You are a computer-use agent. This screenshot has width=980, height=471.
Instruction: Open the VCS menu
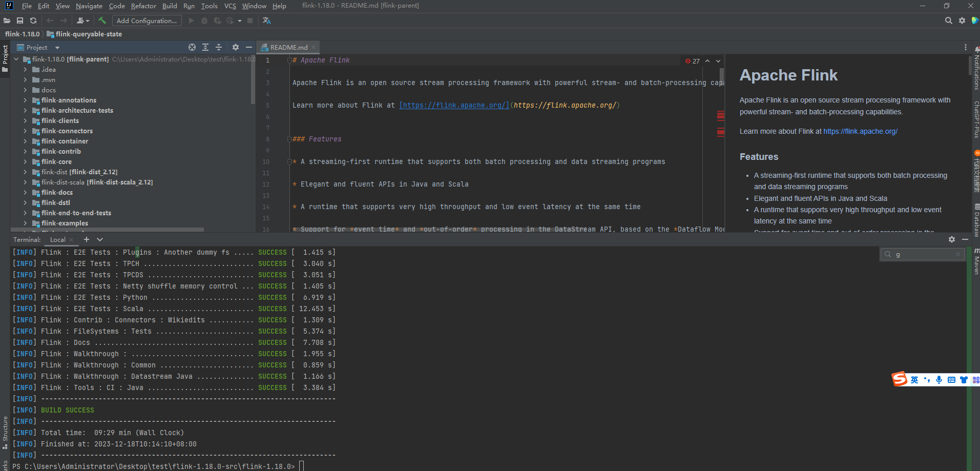point(230,6)
